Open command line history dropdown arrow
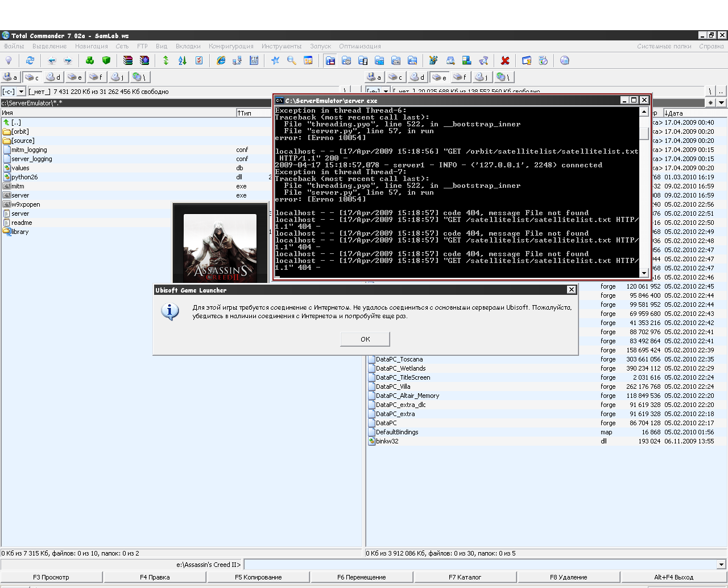 click(x=721, y=565)
